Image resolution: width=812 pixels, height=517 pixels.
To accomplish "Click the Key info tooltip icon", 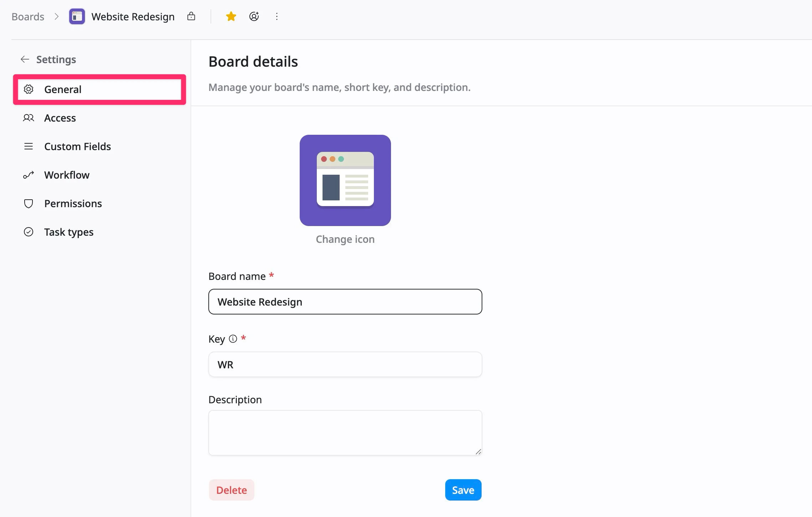I will click(x=233, y=339).
